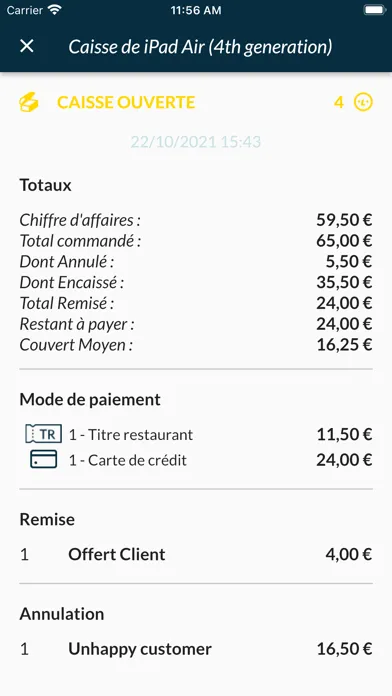
Task: Select the Total commandé row
Action: tap(196, 241)
